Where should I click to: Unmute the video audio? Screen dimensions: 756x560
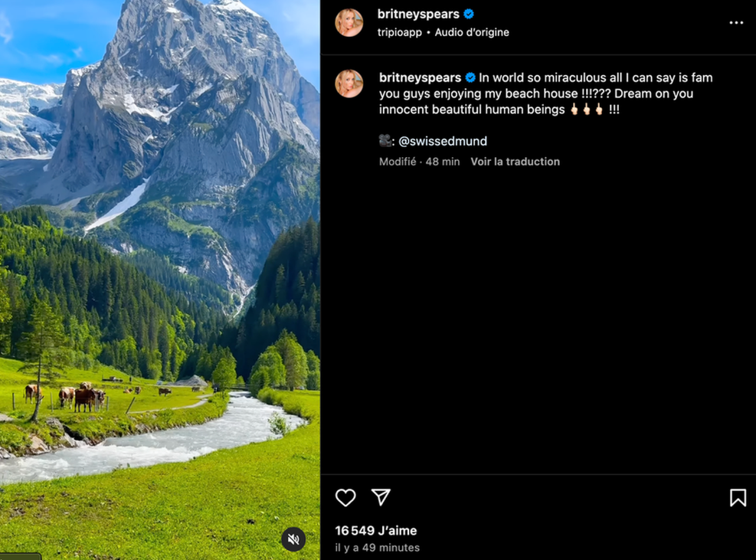(x=293, y=539)
